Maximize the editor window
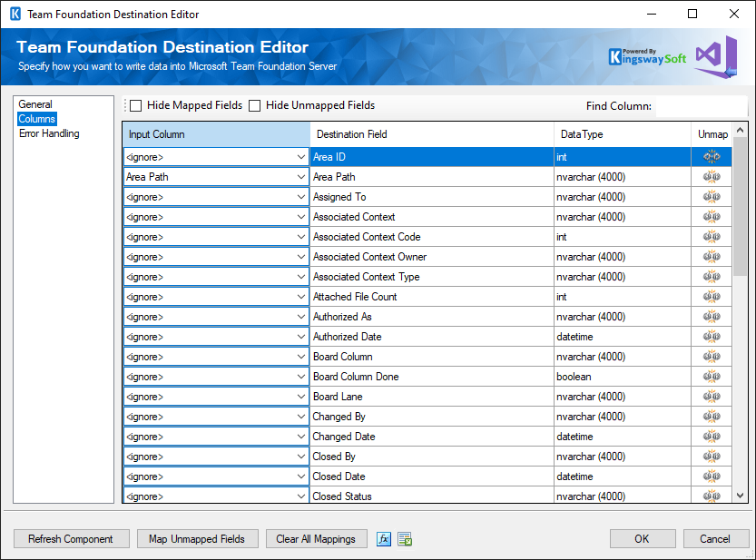 (x=692, y=14)
